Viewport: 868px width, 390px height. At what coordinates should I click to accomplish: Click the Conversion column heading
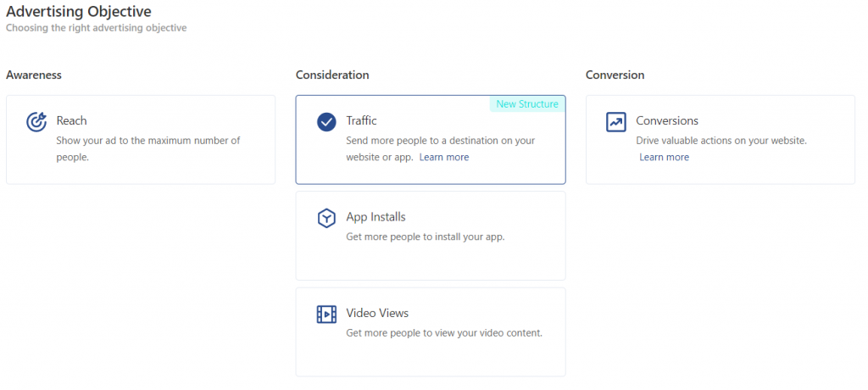click(615, 75)
